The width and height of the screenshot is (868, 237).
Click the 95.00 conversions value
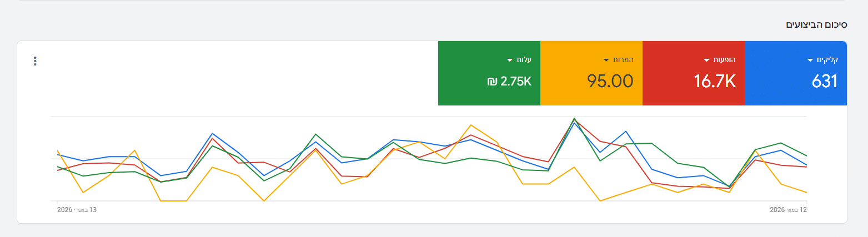point(610,82)
